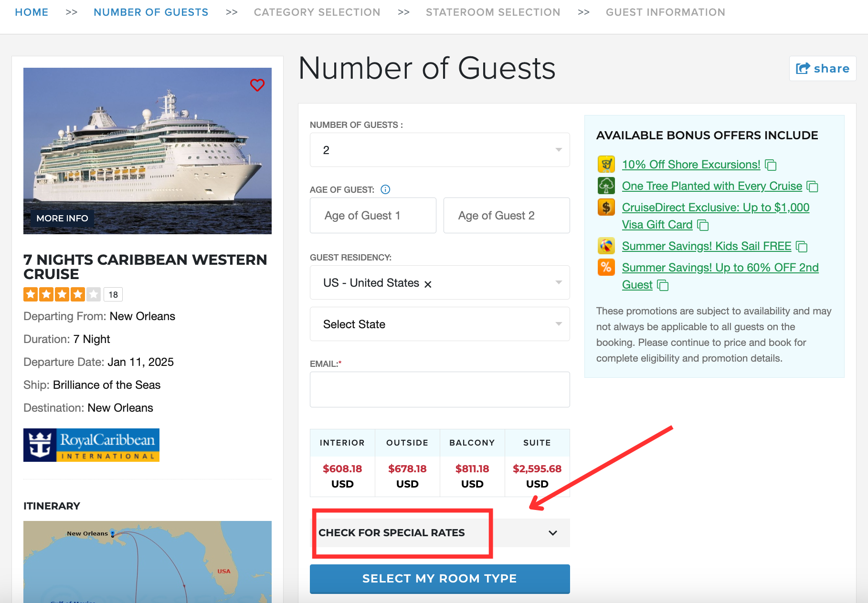The height and width of the screenshot is (603, 868).
Task: Click copy icon beside Kids Sail FREE offer
Action: click(x=802, y=247)
